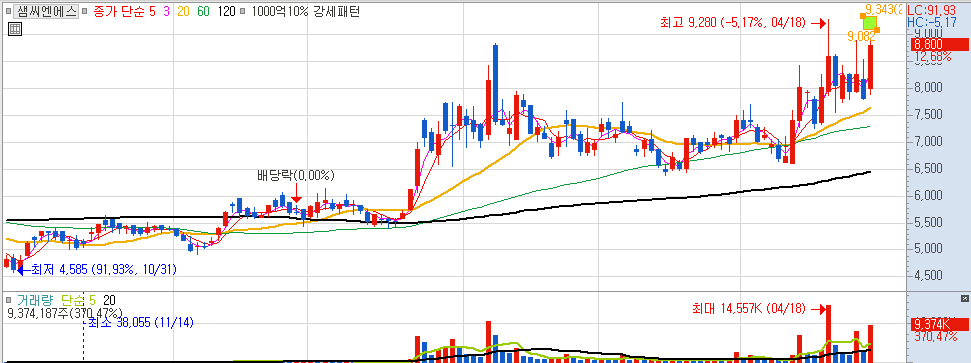Select the red 5-period moving average label

152,11
